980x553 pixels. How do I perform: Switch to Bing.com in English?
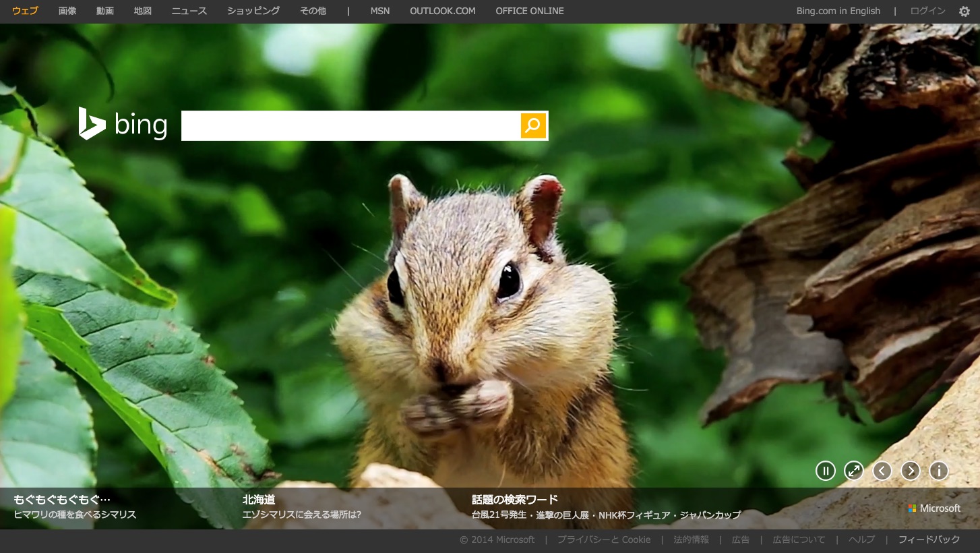(838, 11)
